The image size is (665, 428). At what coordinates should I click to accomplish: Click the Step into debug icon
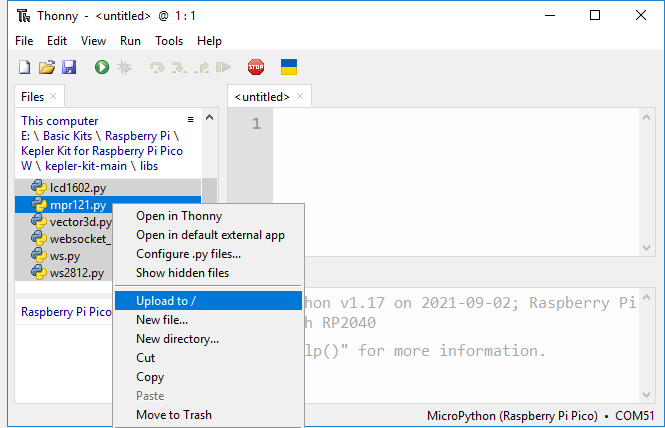[x=179, y=67]
